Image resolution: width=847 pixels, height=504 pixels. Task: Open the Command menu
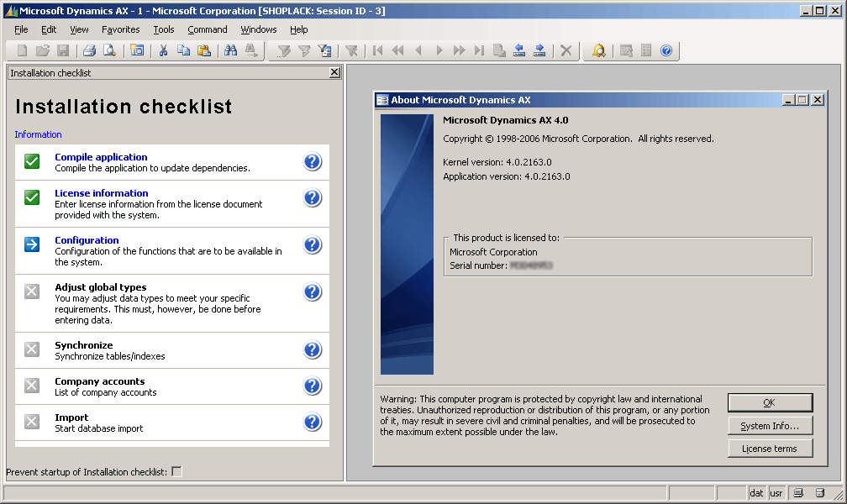click(x=208, y=29)
